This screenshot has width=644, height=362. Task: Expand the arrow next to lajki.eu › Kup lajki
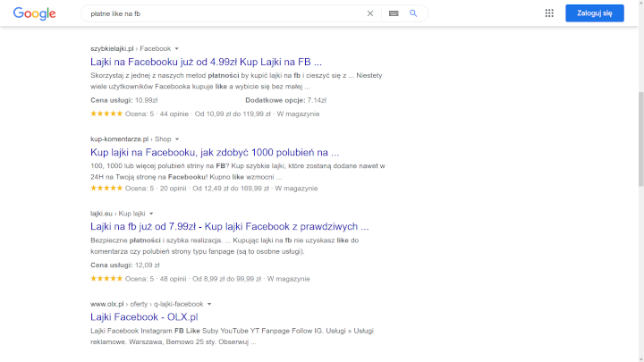point(150,214)
